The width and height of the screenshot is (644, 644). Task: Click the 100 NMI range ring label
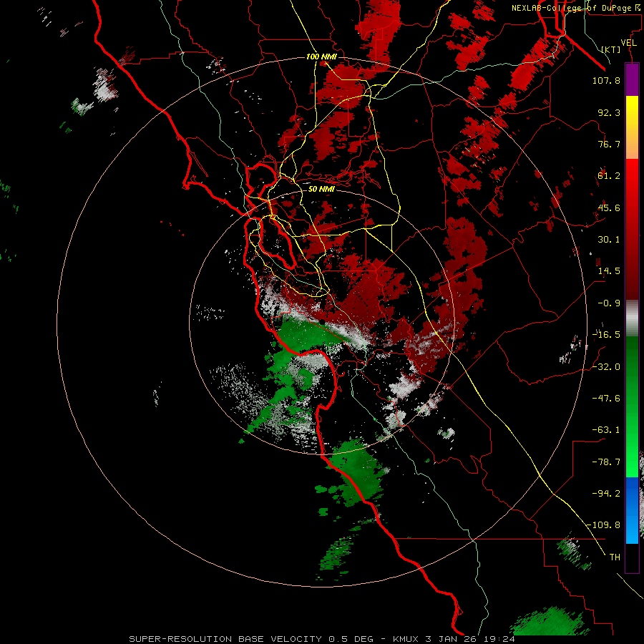[321, 57]
